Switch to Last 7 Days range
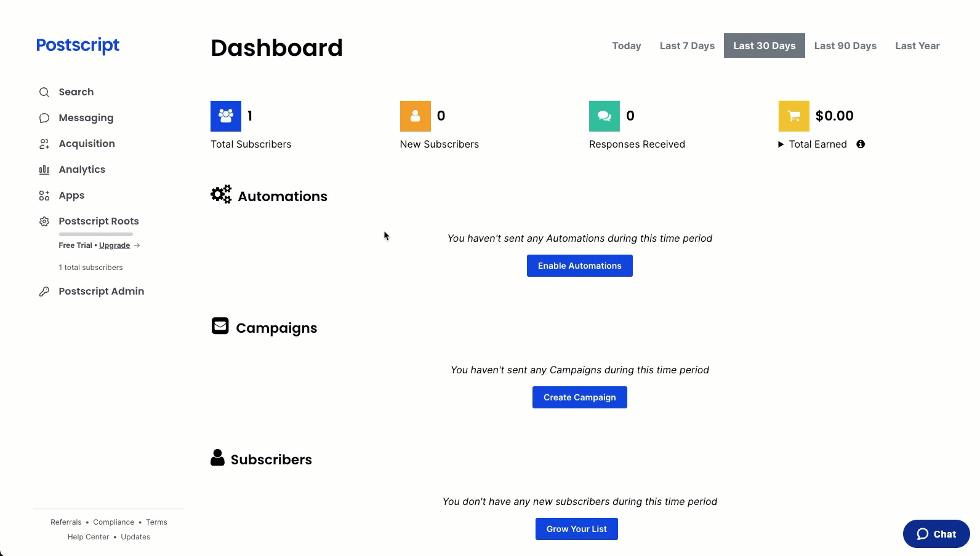Screen dimensions: 980x556 tap(687, 46)
